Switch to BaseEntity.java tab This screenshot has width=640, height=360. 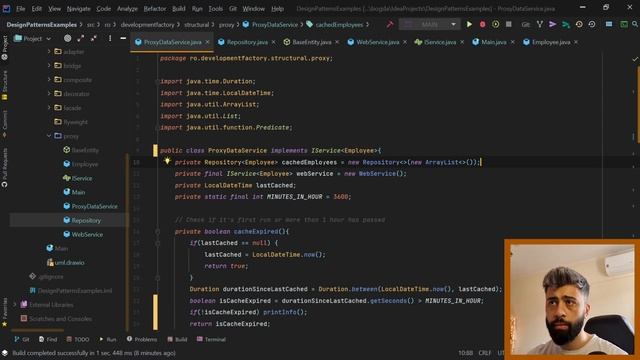click(x=311, y=42)
